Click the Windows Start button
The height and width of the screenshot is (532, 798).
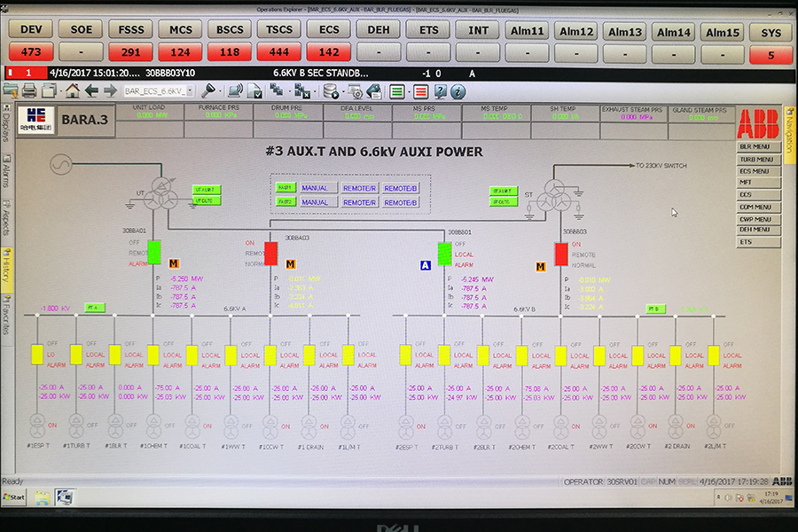pyautogui.click(x=15, y=497)
